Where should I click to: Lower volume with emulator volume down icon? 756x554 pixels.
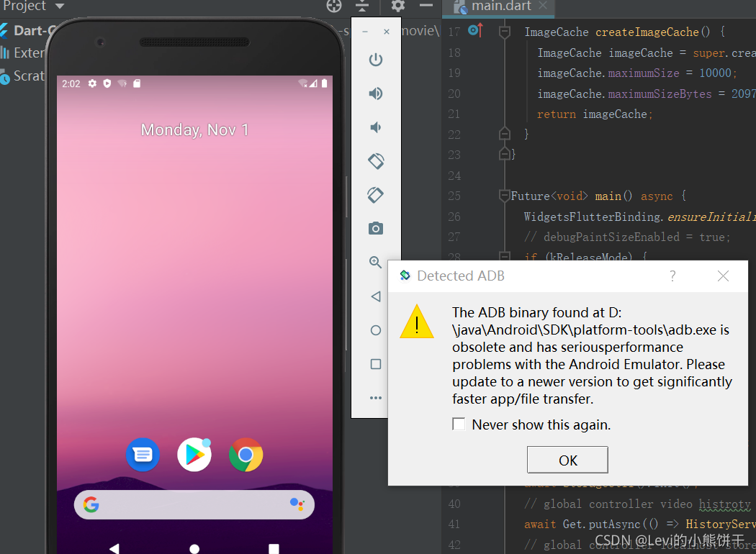pos(376,127)
